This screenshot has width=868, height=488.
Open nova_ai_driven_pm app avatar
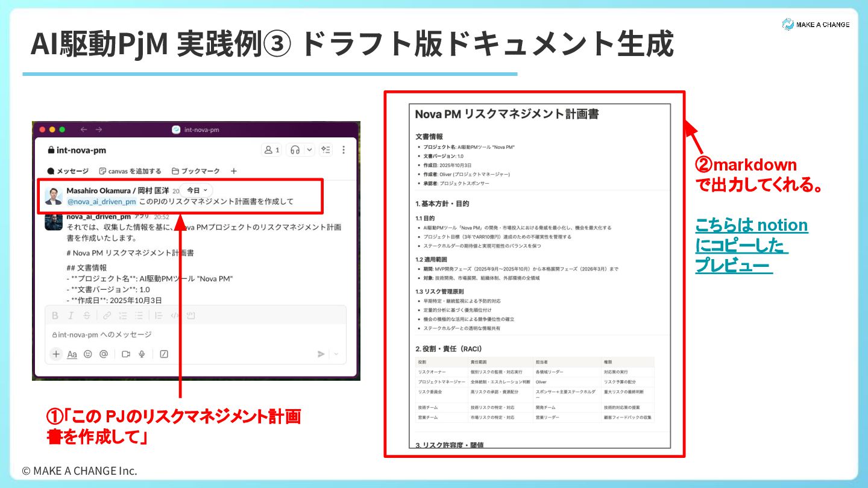(x=54, y=222)
